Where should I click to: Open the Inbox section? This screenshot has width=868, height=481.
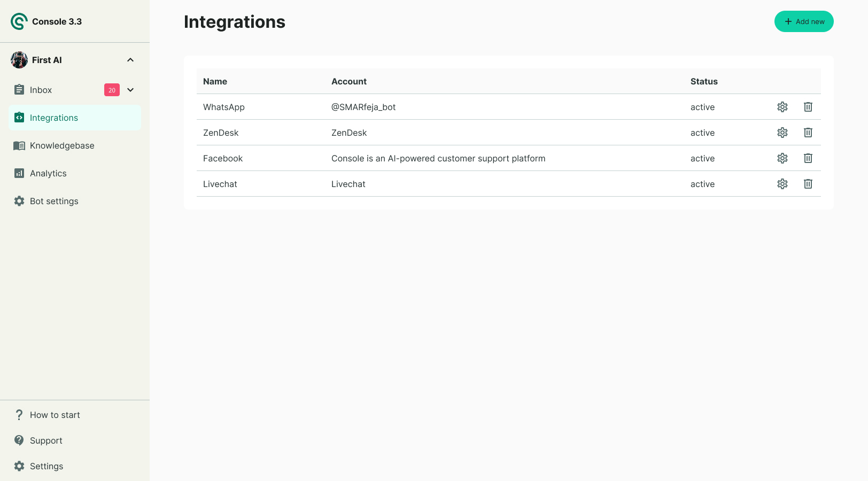point(41,90)
